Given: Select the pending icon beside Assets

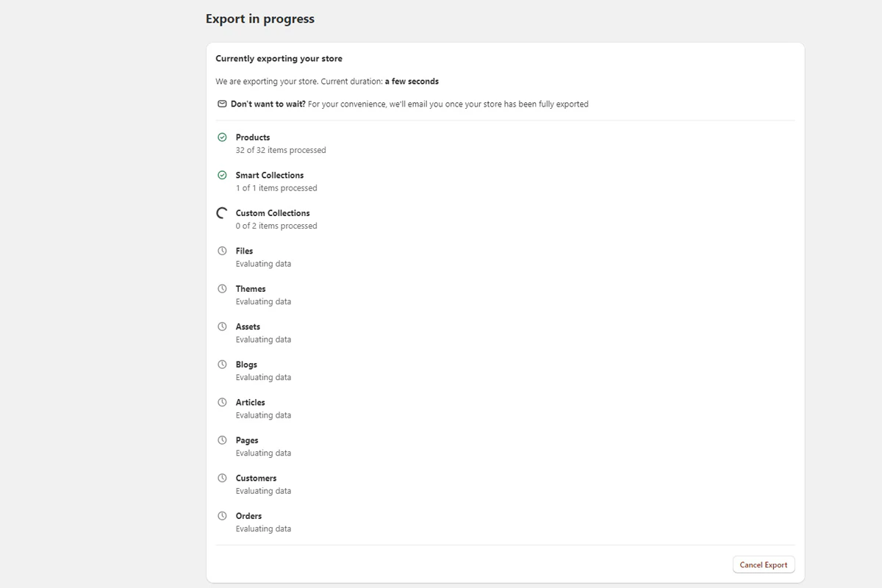Looking at the screenshot, I should 222,326.
